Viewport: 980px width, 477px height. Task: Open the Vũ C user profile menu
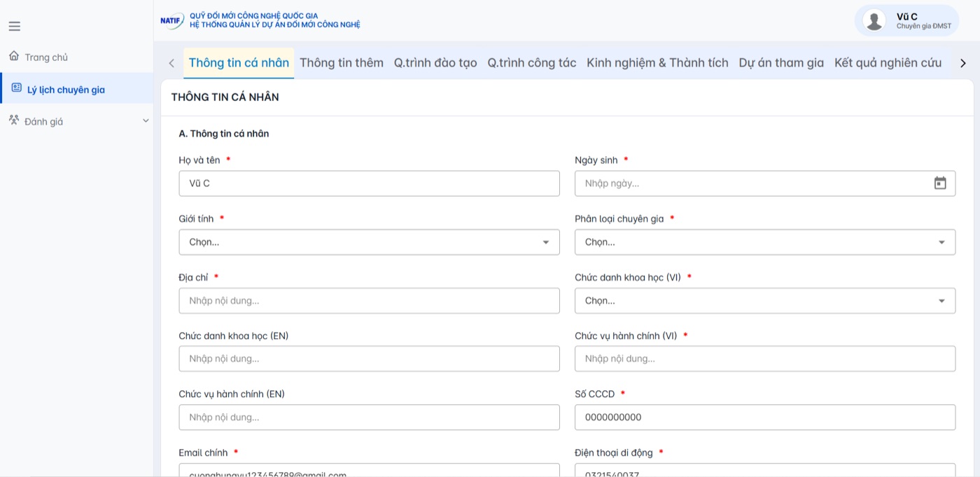click(906, 20)
